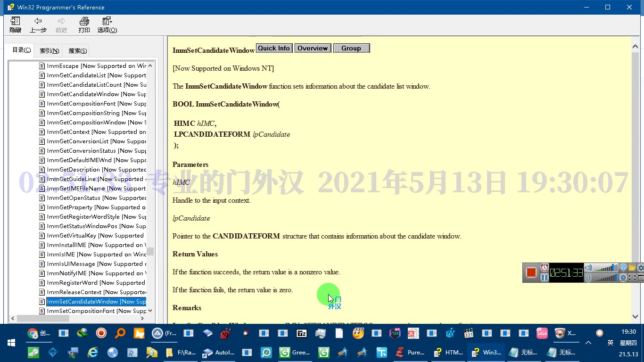Open Chrome taskbar button

pyautogui.click(x=39, y=333)
